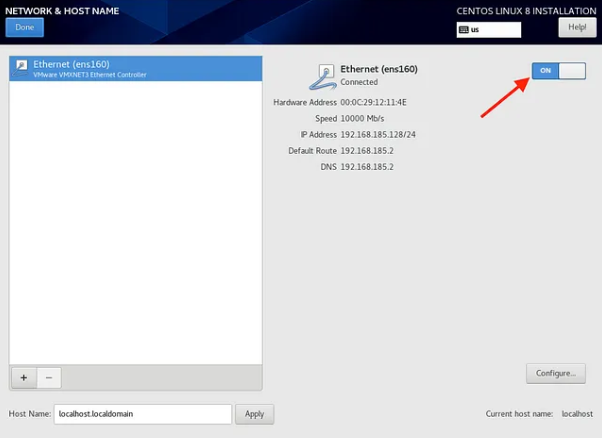This screenshot has width=602, height=438.
Task: Click the Default Route value 192.168.185.2
Action: click(x=367, y=150)
